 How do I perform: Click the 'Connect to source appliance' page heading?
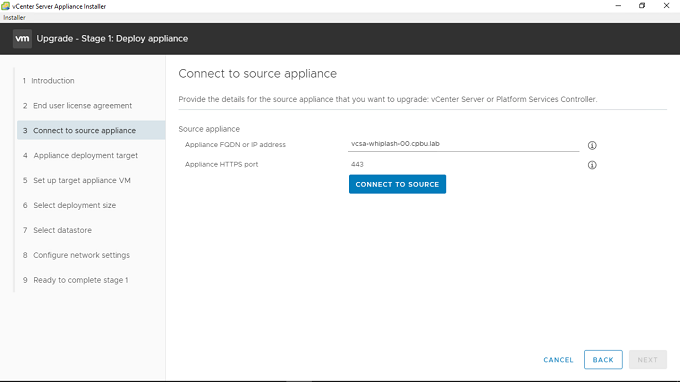pos(258,74)
